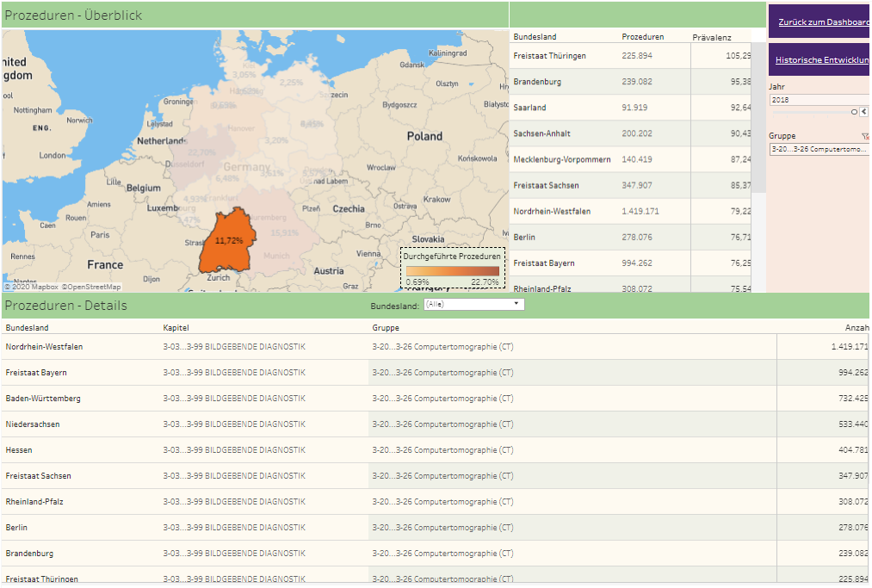The image size is (872, 588).
Task: Click Zurück zum Dashboard button
Action: coord(822,22)
